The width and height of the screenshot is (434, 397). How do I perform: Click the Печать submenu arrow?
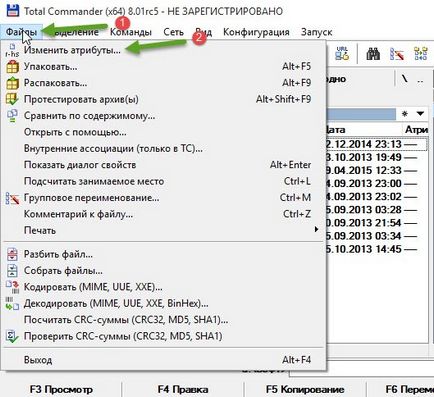(x=316, y=229)
